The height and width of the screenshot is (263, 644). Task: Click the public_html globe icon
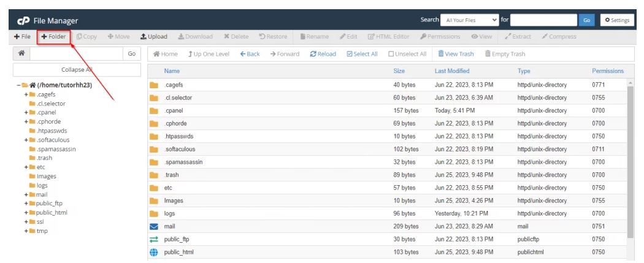click(x=154, y=252)
